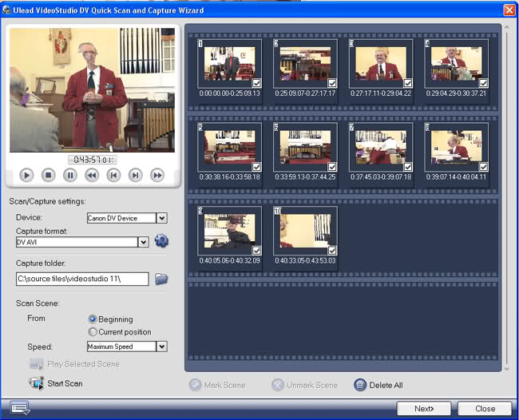Open capture format options gear icon
Screen dimensions: 519x420
click(x=161, y=240)
